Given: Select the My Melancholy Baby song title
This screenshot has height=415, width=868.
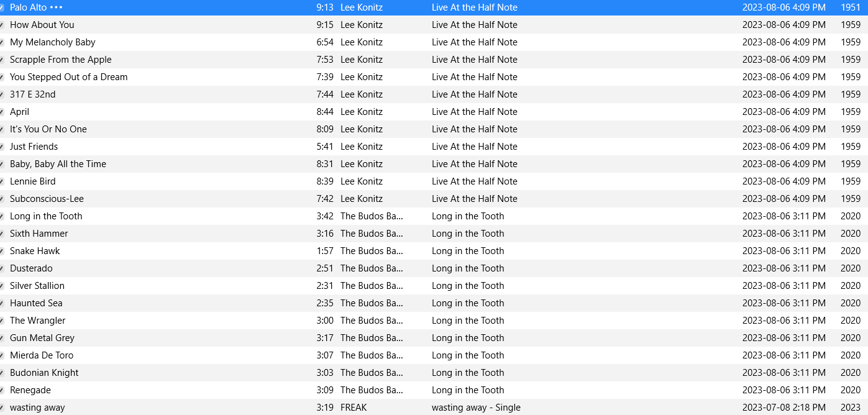Looking at the screenshot, I should 52,42.
